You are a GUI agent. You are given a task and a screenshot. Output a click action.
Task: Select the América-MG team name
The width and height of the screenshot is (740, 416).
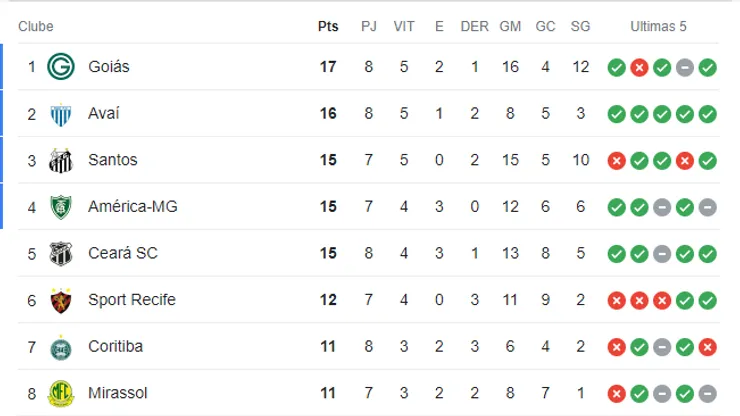point(133,207)
